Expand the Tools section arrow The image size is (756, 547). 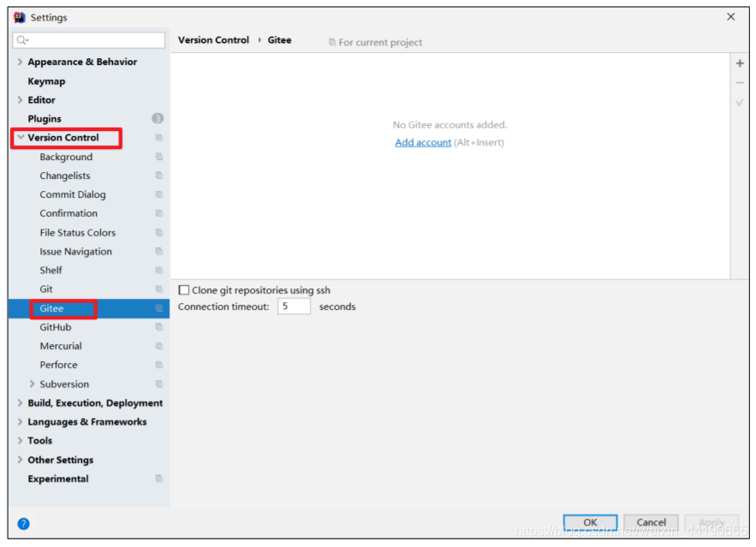pyautogui.click(x=20, y=441)
